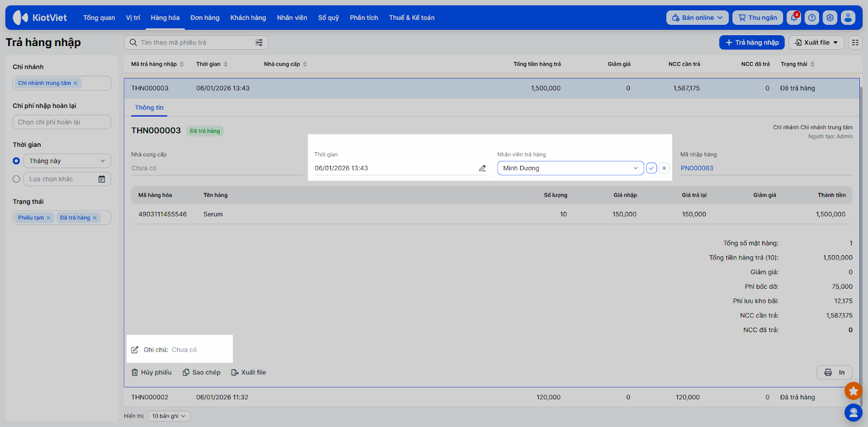Confirm the employee change with checkmark
The image size is (868, 427).
click(x=652, y=169)
